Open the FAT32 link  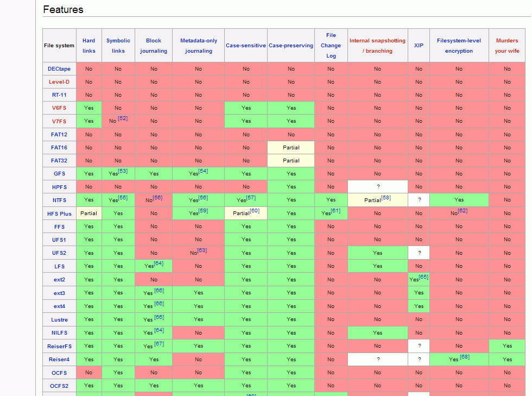[x=59, y=161]
